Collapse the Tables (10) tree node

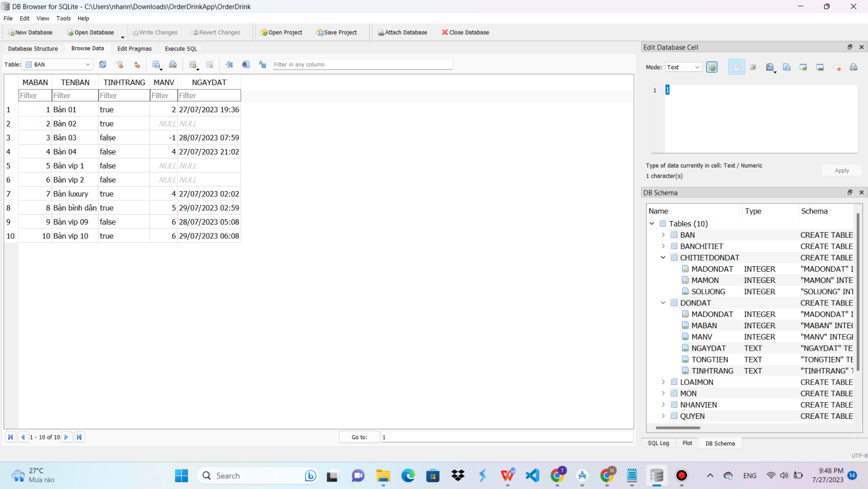pos(652,223)
